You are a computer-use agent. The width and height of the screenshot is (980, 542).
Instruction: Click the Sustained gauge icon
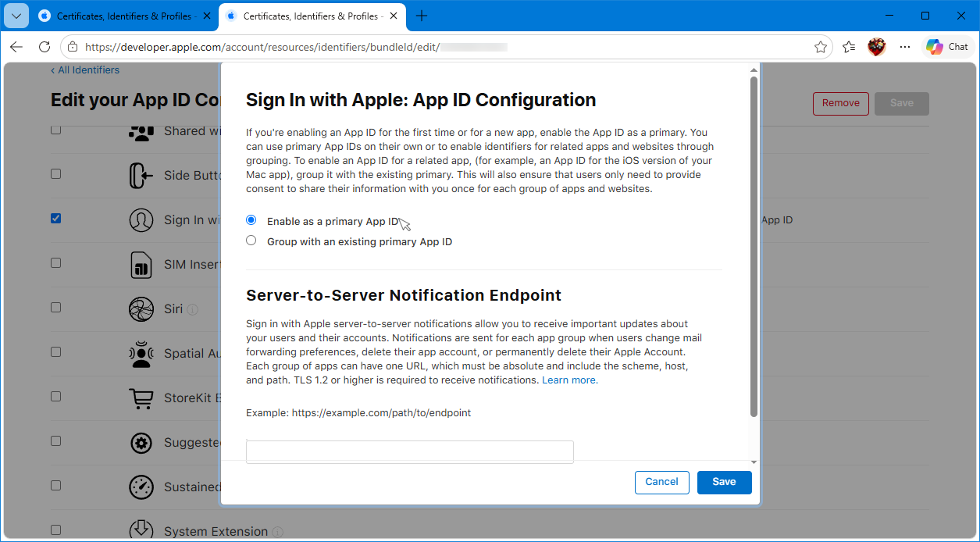pos(141,487)
